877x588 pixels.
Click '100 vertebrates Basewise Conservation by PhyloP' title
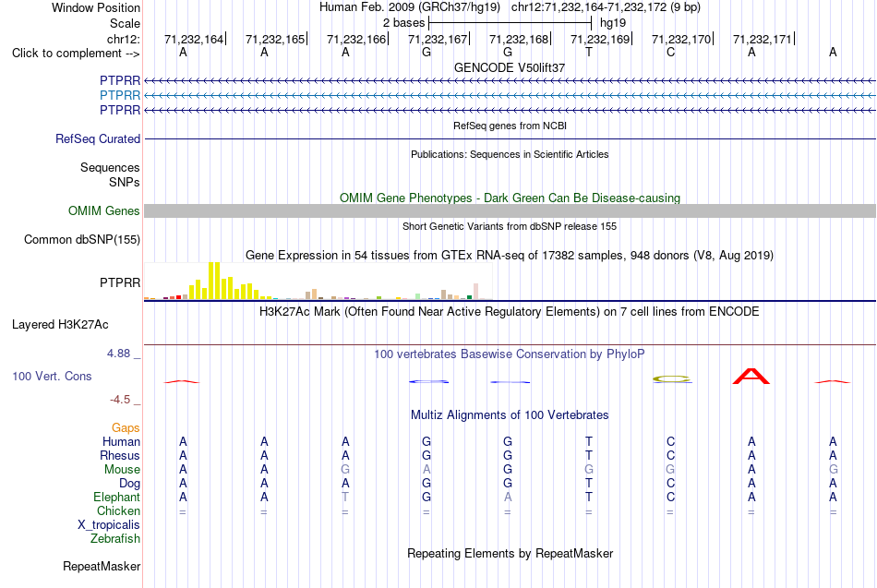[510, 354]
